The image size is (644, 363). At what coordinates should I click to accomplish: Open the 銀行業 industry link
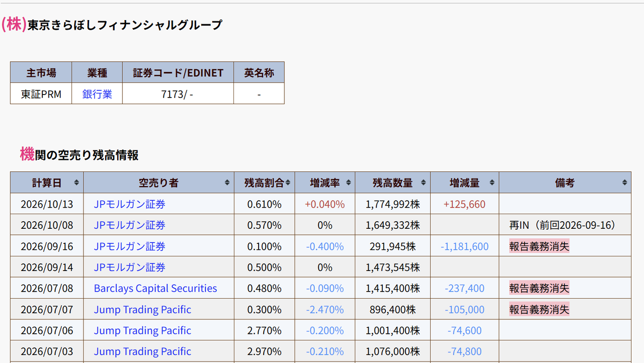coord(97,94)
